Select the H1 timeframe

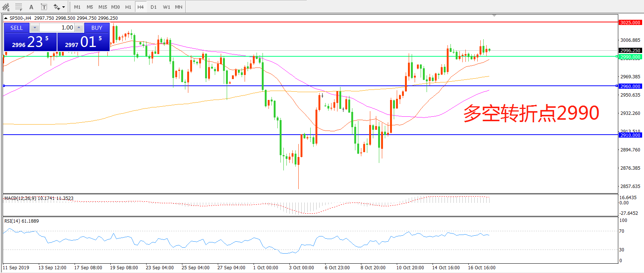[x=128, y=7]
